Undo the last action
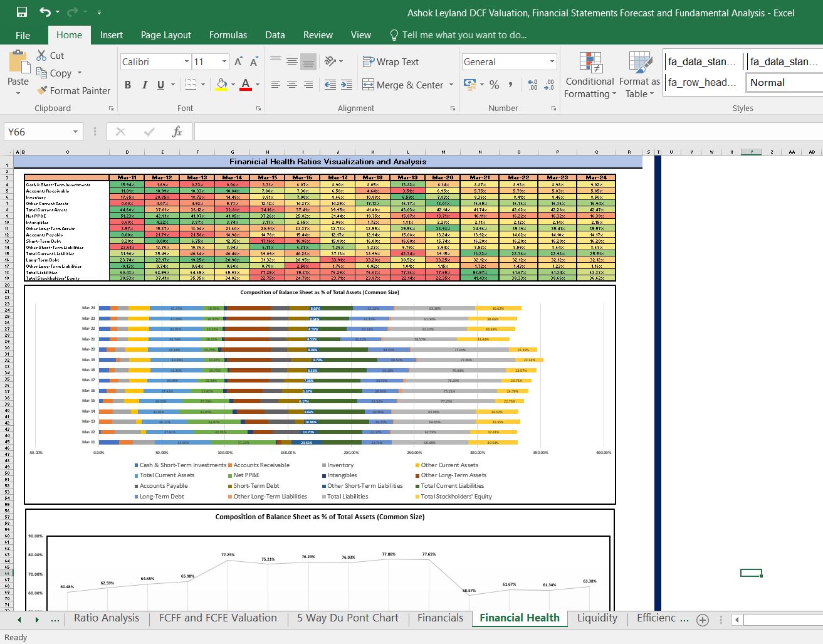823x644 pixels. (x=45, y=12)
